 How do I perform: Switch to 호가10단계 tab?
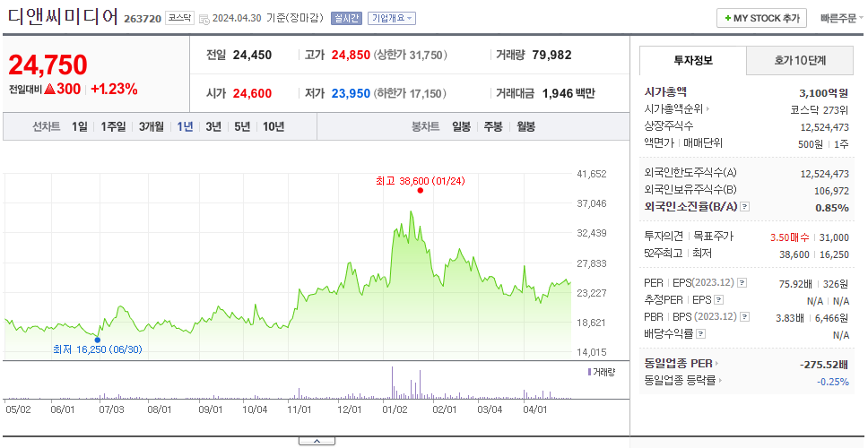(800, 61)
